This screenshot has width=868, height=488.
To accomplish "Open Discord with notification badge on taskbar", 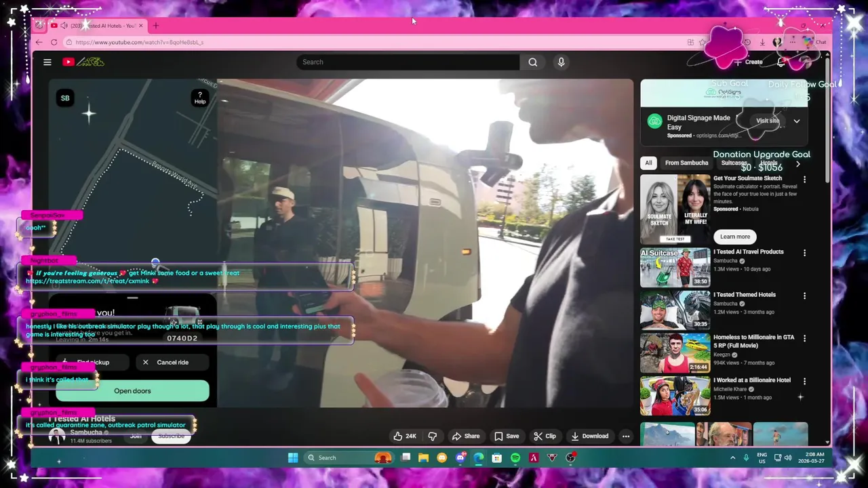I will [460, 457].
